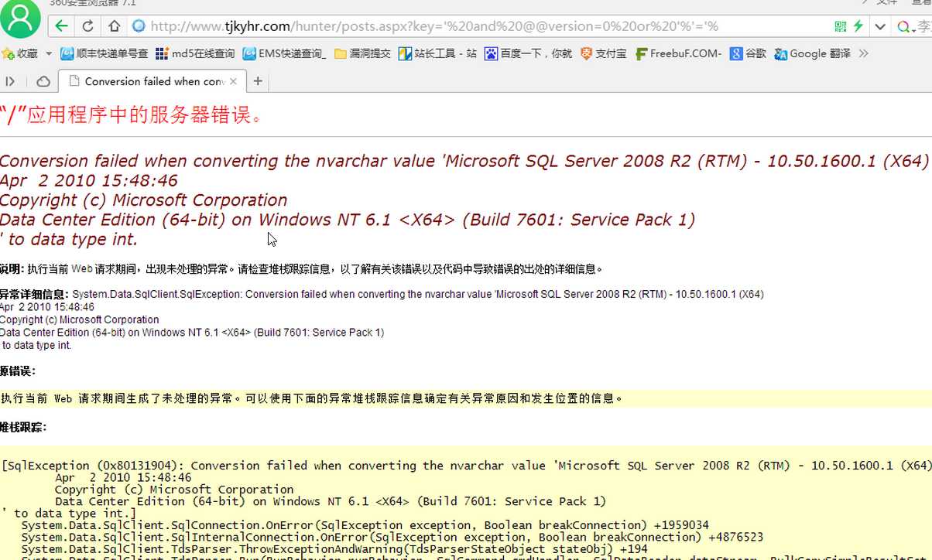Go to the browser home page
Image resolution: width=932 pixels, height=560 pixels.
[114, 26]
